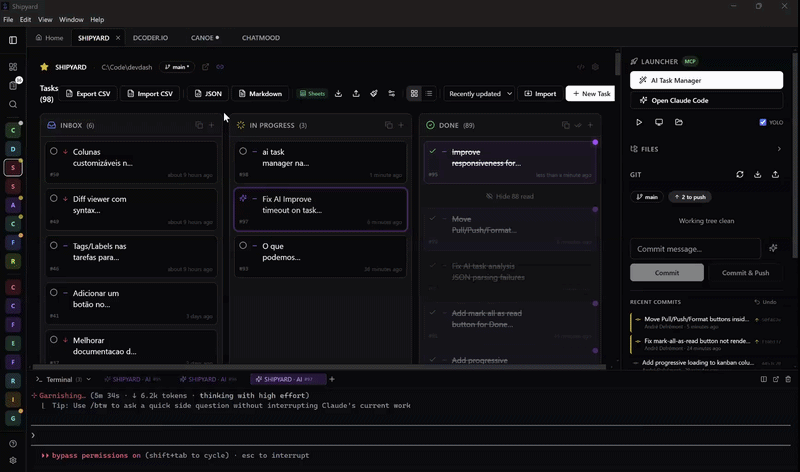Push changes with Git upload icon
800x472 pixels.
coord(776,175)
